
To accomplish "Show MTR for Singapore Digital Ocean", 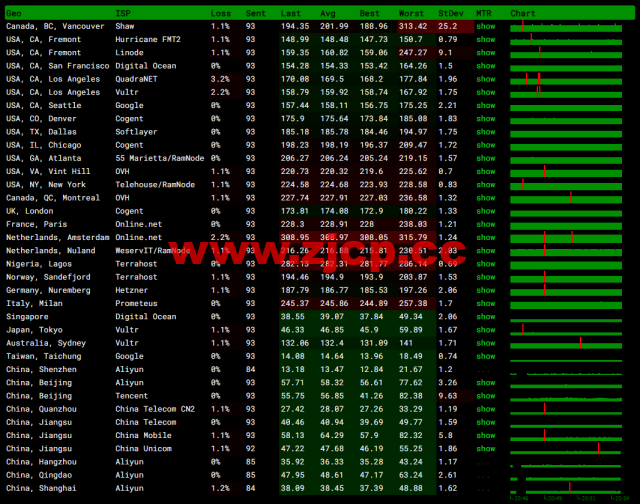I will pos(486,317).
